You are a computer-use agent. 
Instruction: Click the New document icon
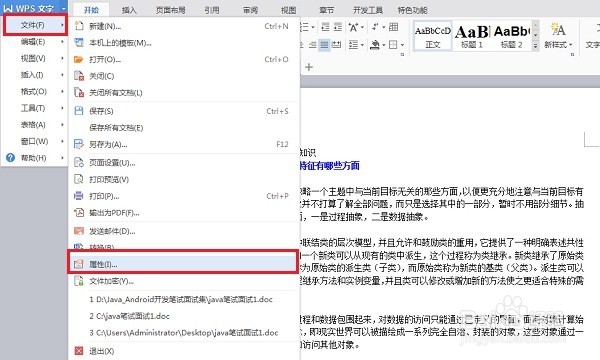(x=79, y=26)
